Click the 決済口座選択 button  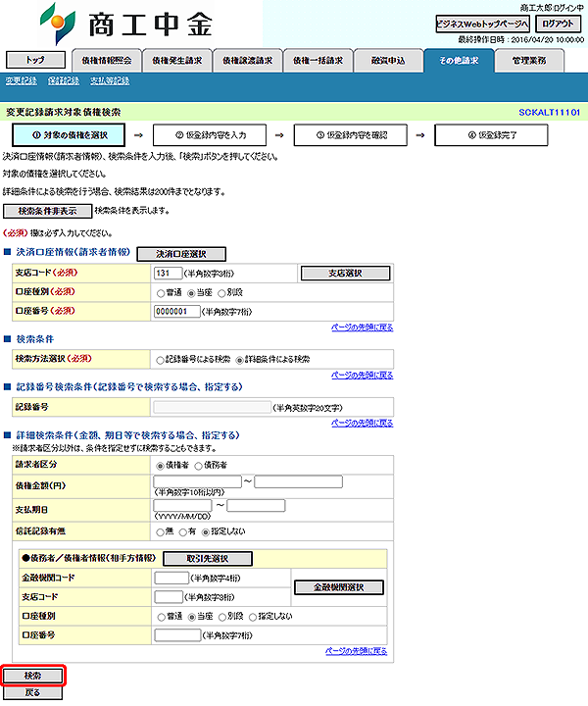point(181,254)
